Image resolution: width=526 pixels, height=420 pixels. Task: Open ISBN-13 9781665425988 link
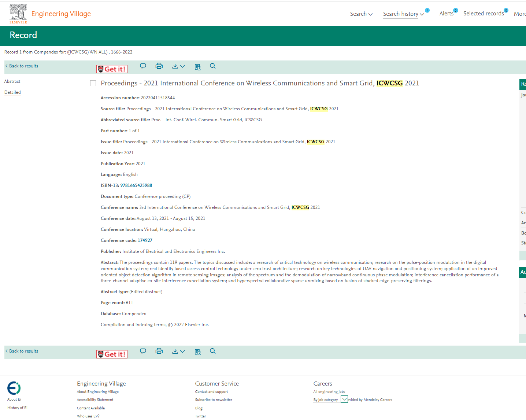[x=136, y=185]
